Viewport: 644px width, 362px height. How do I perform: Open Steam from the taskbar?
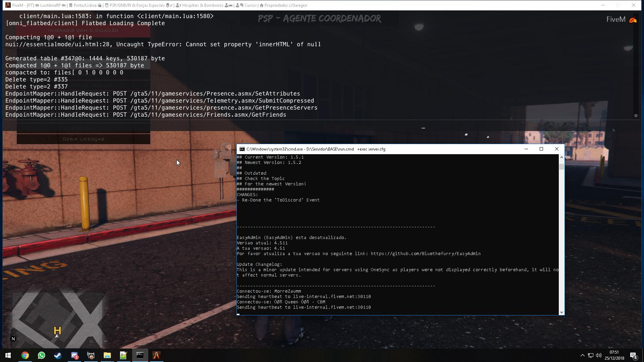(x=58, y=355)
